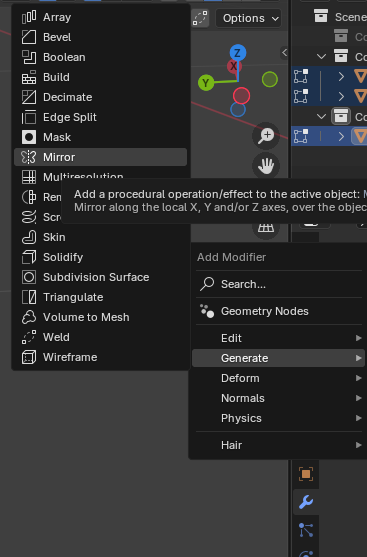Activate the zoom magnifier viewport button
Viewport: 367px width, 557px height.
[x=266, y=136]
